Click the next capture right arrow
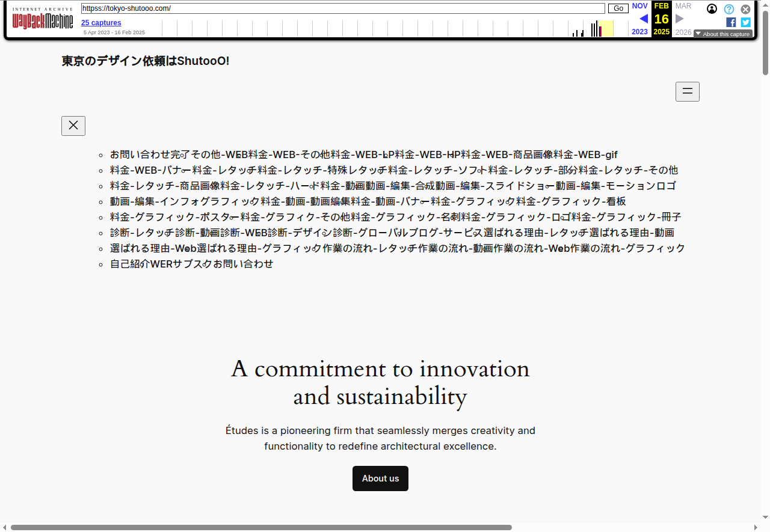This screenshot has height=532, width=770. (x=680, y=19)
